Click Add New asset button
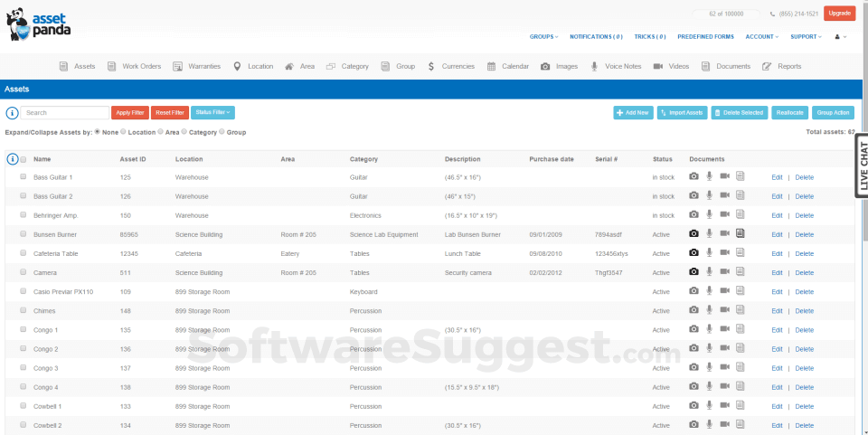 [633, 112]
